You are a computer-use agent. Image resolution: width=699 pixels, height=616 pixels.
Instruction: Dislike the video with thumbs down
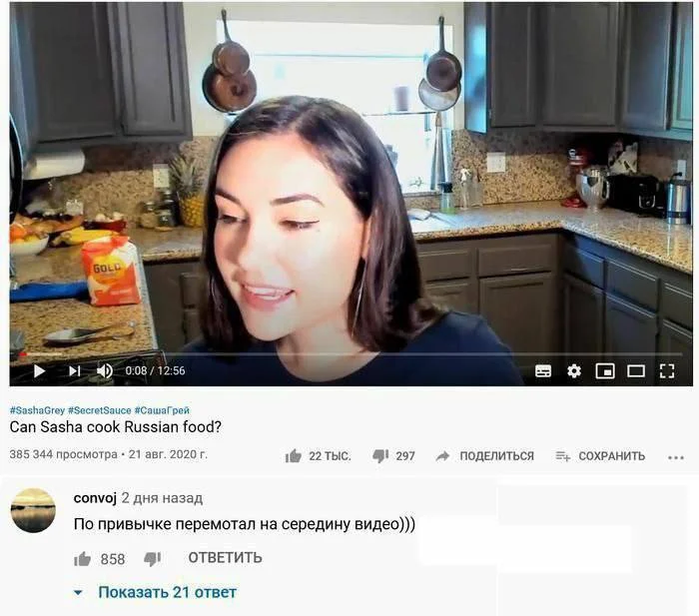pos(380,456)
